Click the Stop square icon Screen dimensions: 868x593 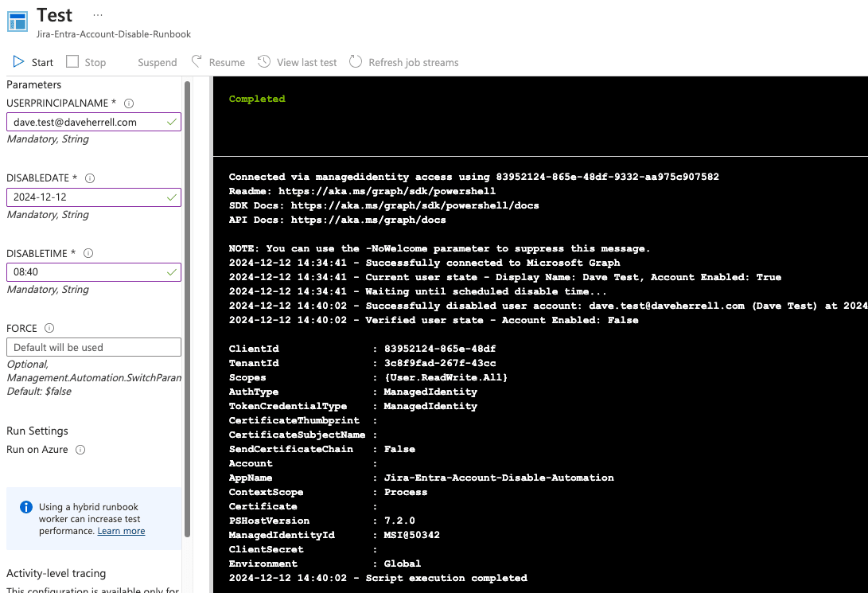pyautogui.click(x=72, y=61)
